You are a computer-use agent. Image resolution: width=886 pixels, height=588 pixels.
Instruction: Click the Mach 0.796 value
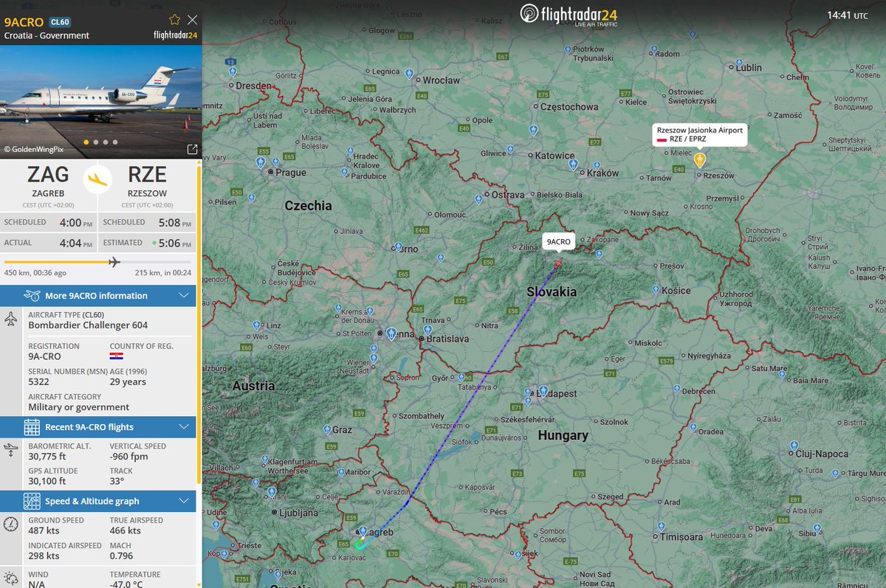click(121, 556)
